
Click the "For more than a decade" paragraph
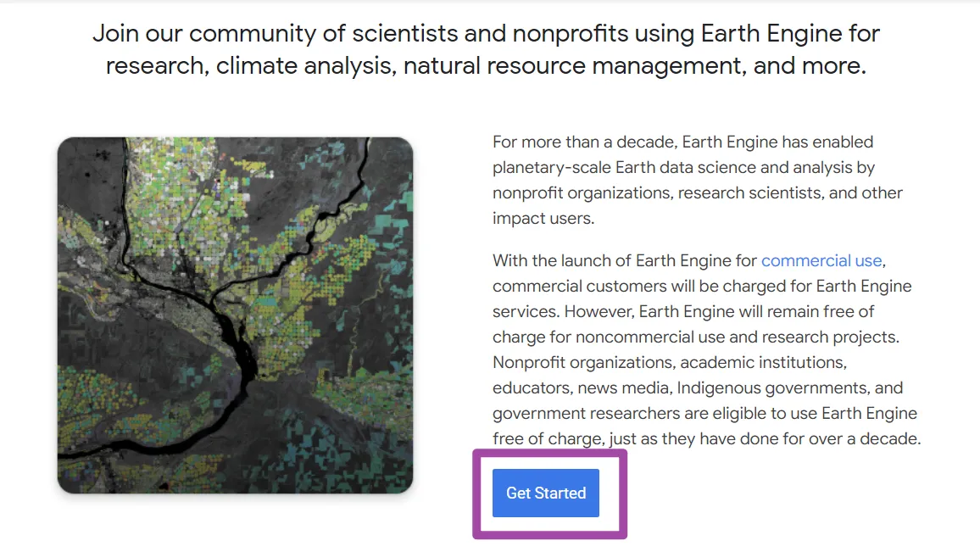(x=697, y=180)
